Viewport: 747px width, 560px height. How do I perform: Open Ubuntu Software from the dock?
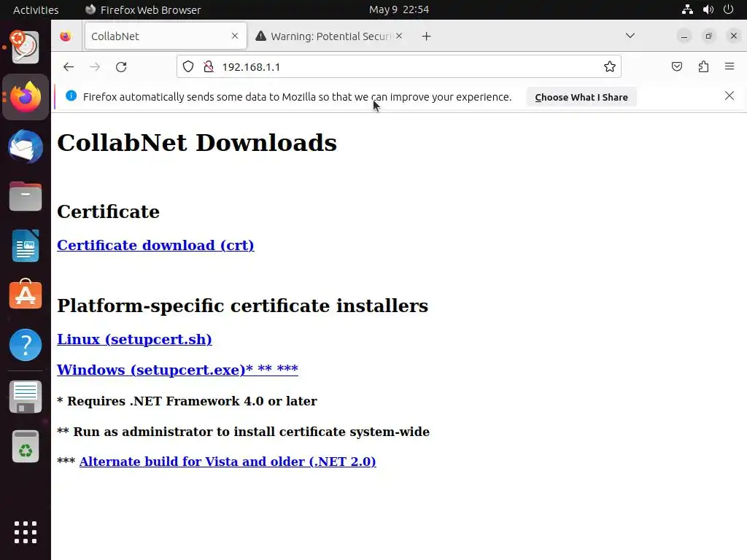(26, 295)
